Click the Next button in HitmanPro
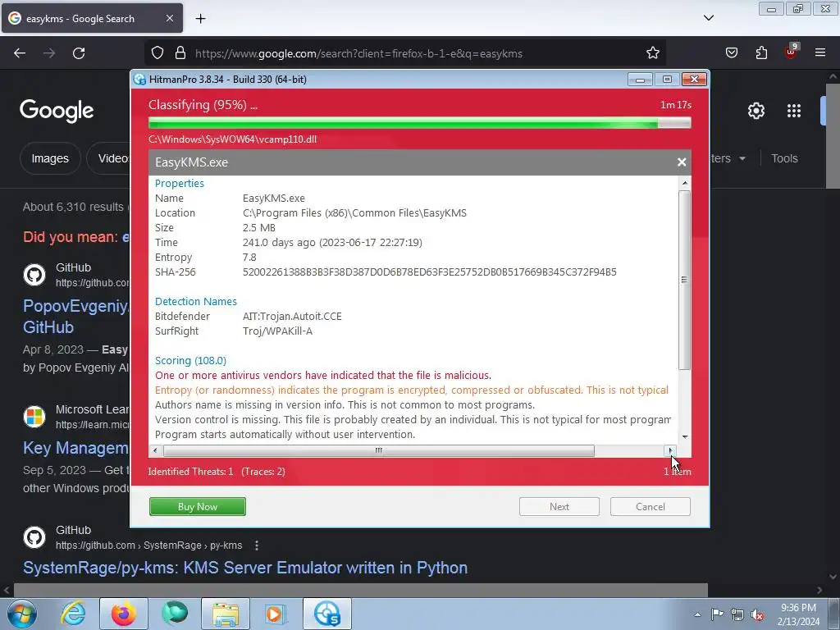The width and height of the screenshot is (840, 630). (559, 507)
